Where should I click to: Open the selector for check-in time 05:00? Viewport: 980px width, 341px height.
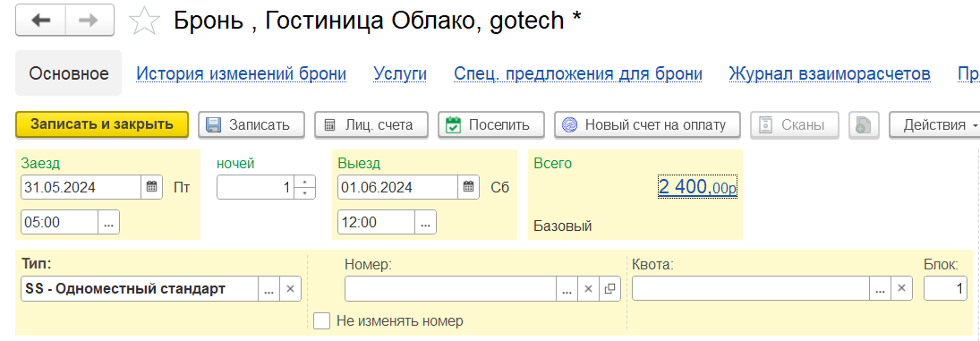(x=109, y=222)
